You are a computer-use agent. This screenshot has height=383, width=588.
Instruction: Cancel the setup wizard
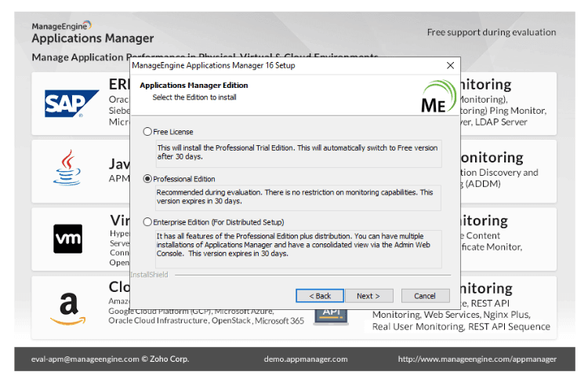coord(425,296)
